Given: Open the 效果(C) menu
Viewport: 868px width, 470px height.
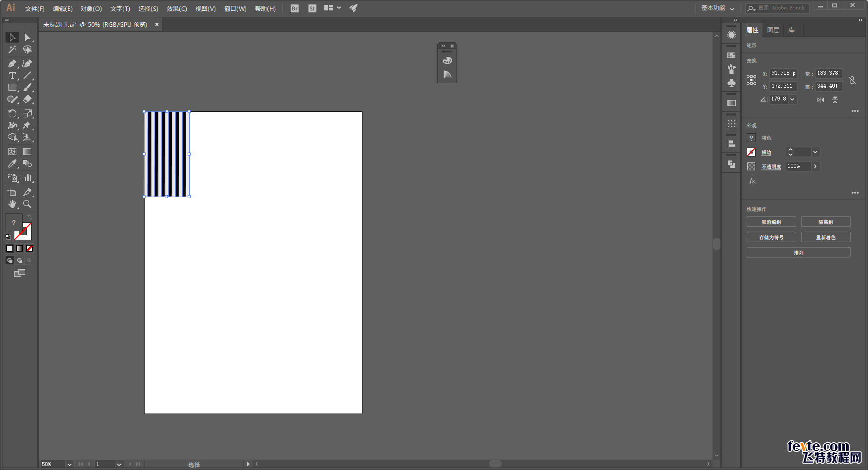Looking at the screenshot, I should click(x=177, y=8).
